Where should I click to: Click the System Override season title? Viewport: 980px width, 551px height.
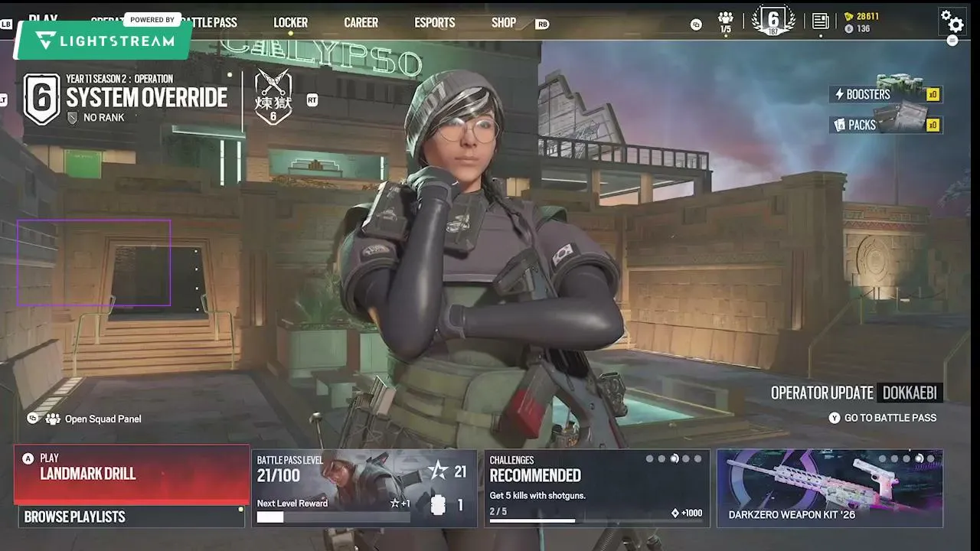point(147,98)
